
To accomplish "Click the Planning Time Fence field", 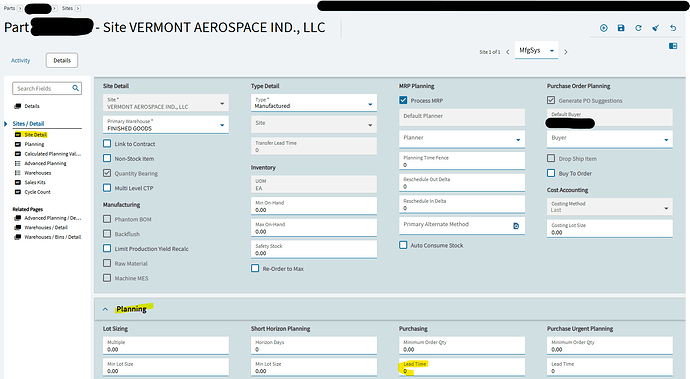I will pos(462,161).
